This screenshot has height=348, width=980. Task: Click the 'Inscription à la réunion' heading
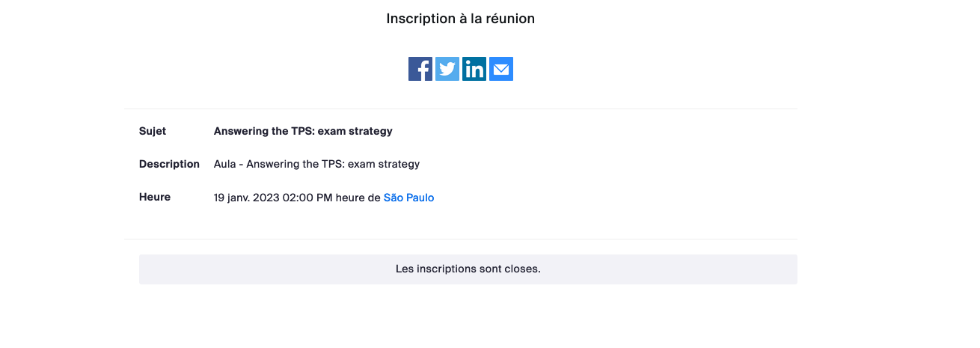pos(461,19)
